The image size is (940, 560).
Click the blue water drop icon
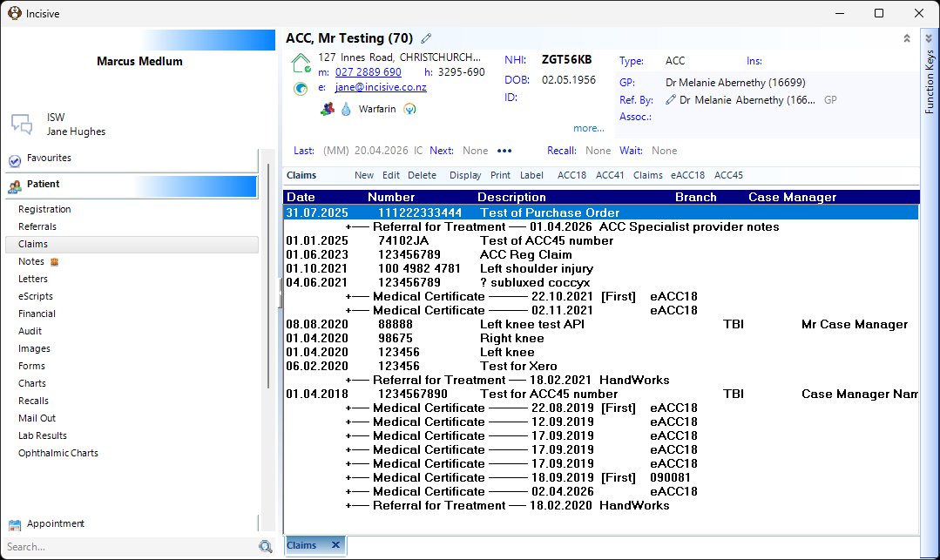click(x=346, y=109)
